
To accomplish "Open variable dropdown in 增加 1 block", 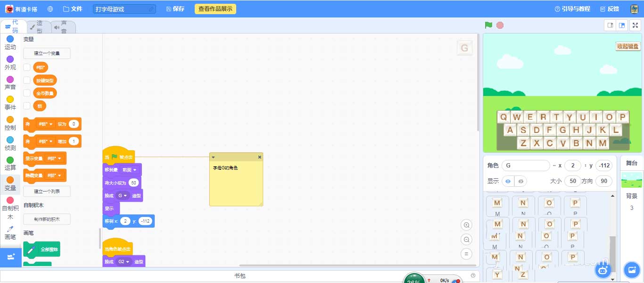I will point(45,141).
